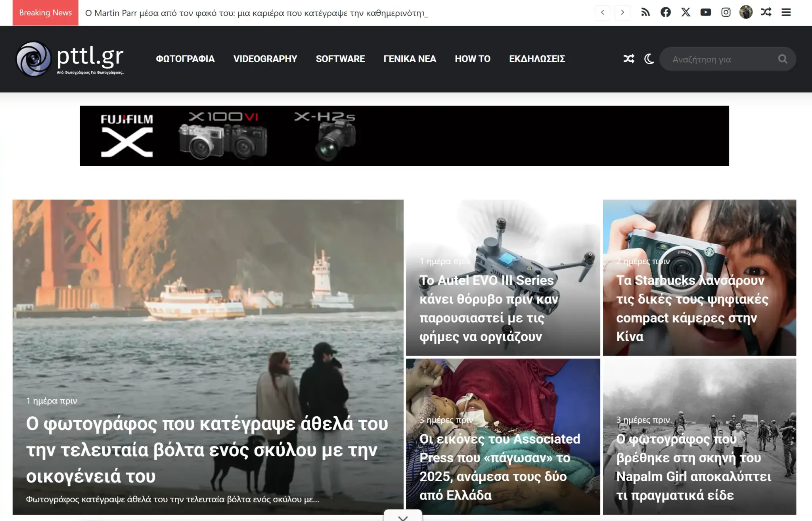
Task: Show previous breaking news headline
Action: 602,12
